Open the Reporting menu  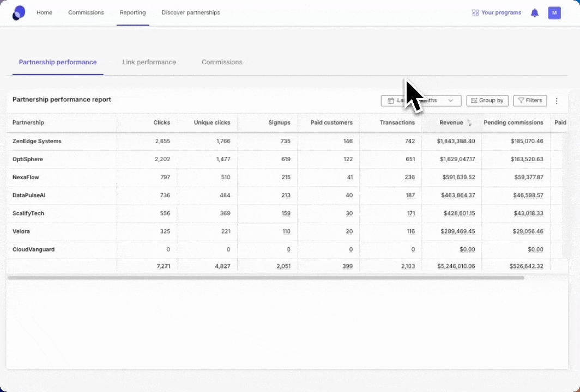click(x=133, y=13)
